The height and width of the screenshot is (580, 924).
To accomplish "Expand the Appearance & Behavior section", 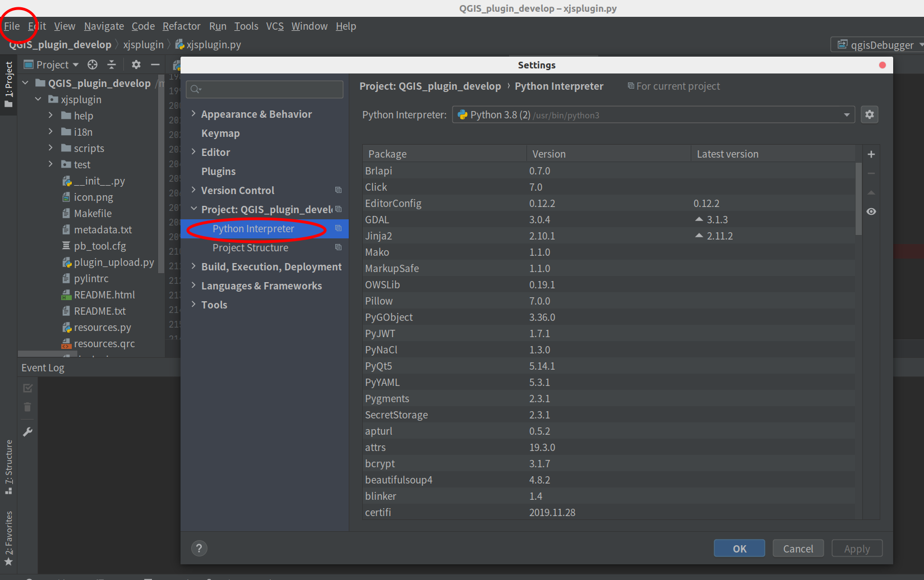I will pos(193,114).
